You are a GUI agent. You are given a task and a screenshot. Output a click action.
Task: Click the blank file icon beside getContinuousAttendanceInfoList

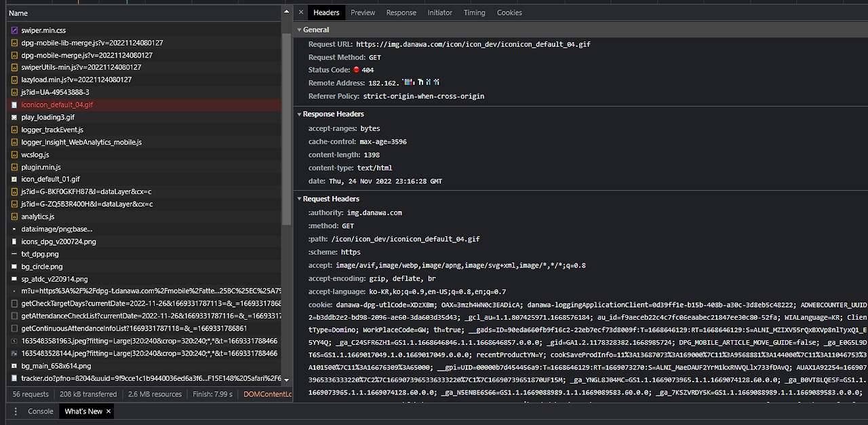click(x=14, y=328)
